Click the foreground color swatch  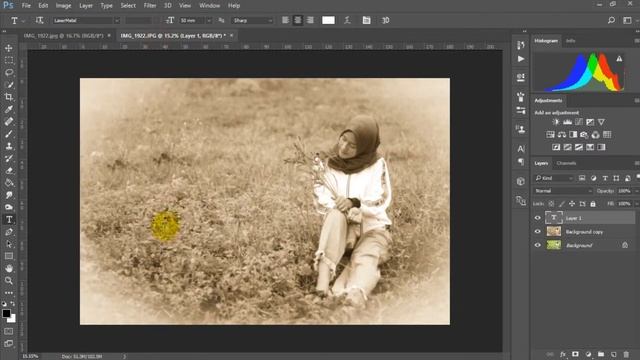pos(6,313)
